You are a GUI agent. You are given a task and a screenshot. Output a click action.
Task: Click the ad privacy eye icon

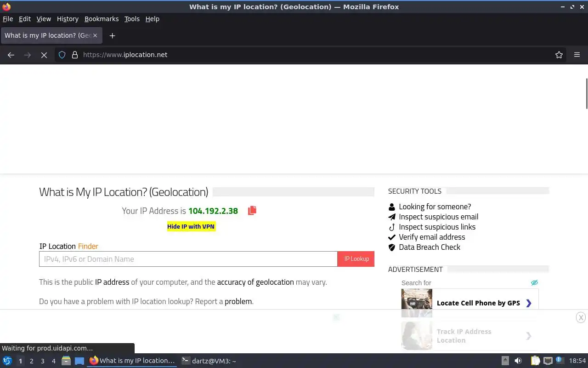(534, 282)
